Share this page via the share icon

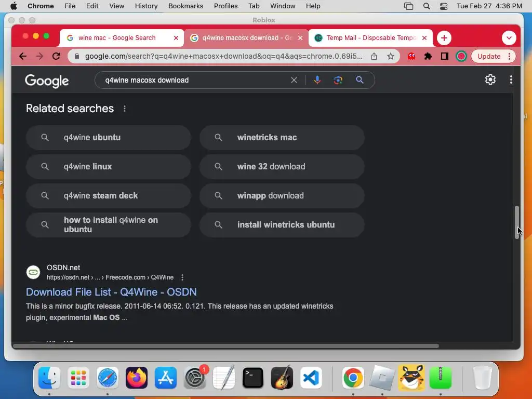click(374, 56)
